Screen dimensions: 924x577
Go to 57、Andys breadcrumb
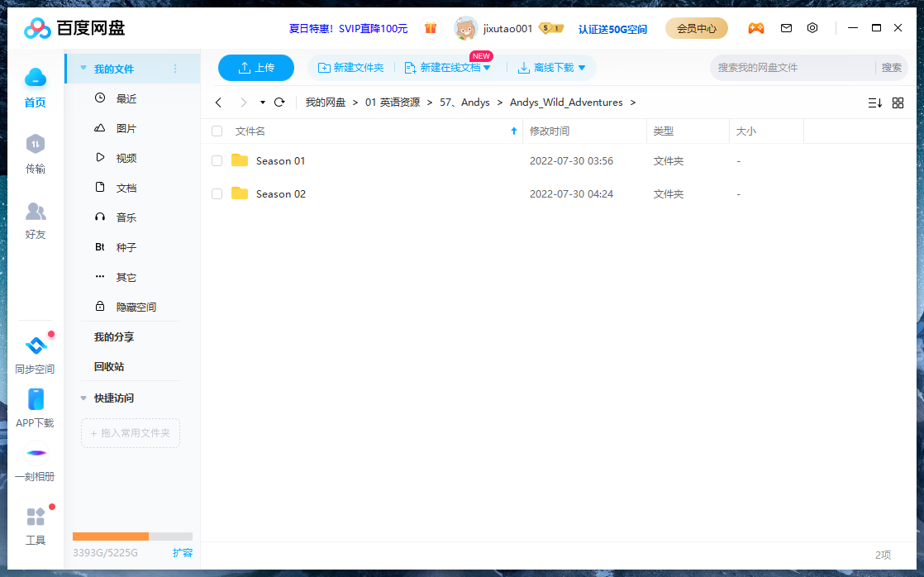point(465,103)
